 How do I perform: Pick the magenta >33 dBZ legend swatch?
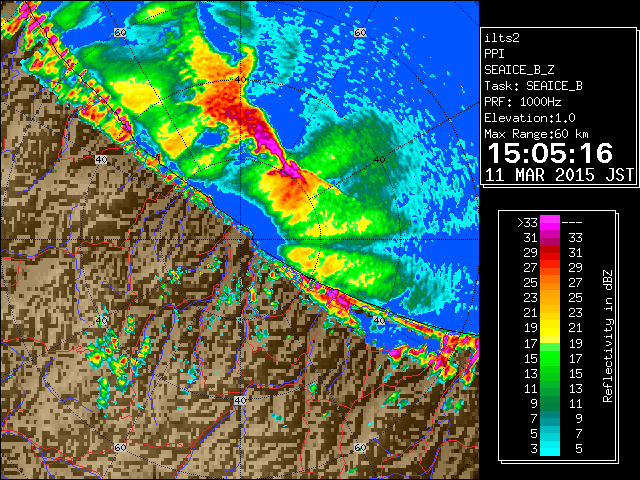(550, 223)
